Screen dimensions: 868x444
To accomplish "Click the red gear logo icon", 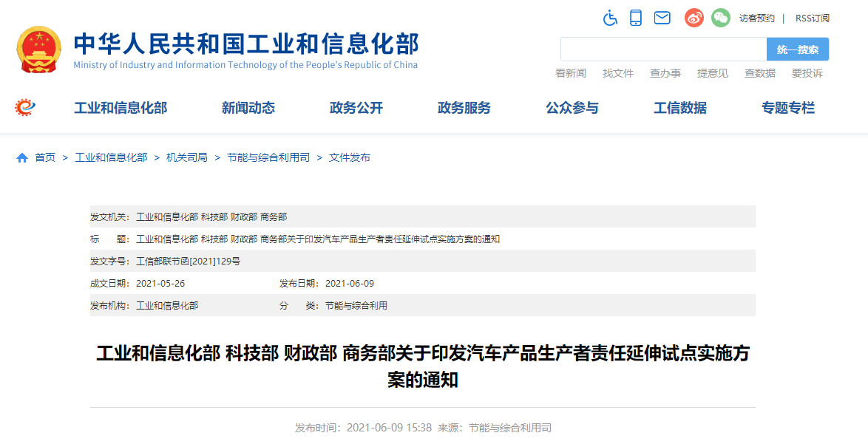I will pyautogui.click(x=25, y=107).
